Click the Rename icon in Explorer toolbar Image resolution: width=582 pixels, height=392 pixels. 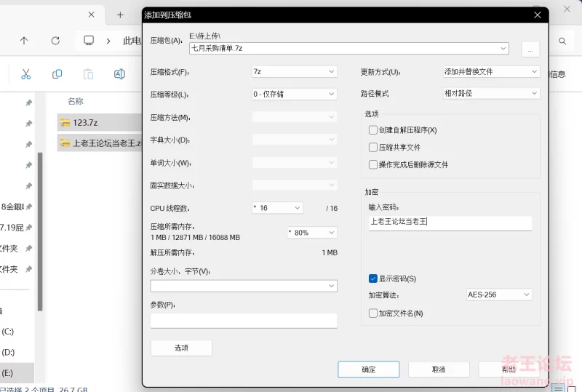[x=119, y=74]
